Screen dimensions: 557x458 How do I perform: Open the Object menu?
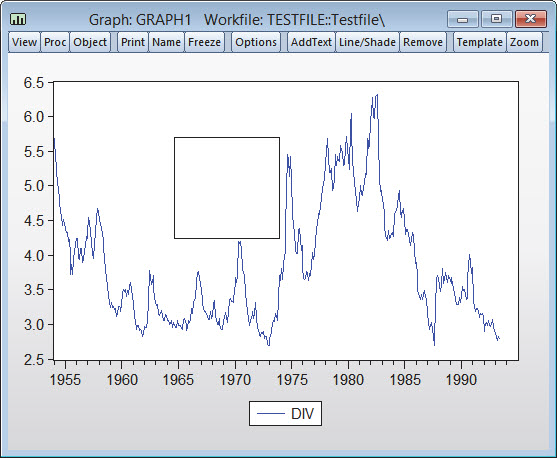[x=90, y=42]
